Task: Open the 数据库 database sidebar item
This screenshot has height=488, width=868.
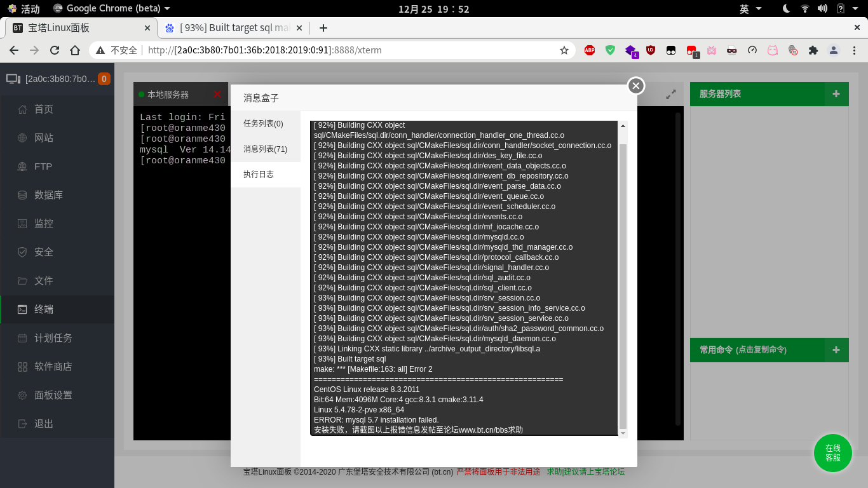Action: pos(57,195)
